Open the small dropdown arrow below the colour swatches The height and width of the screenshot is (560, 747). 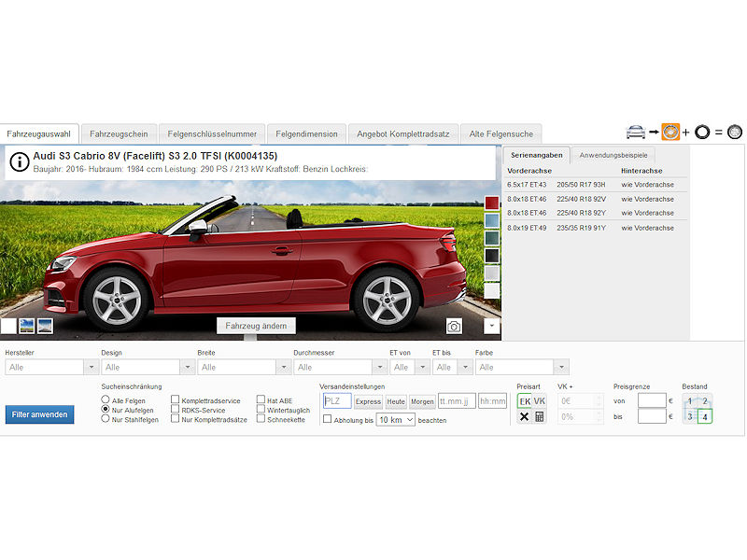(492, 326)
